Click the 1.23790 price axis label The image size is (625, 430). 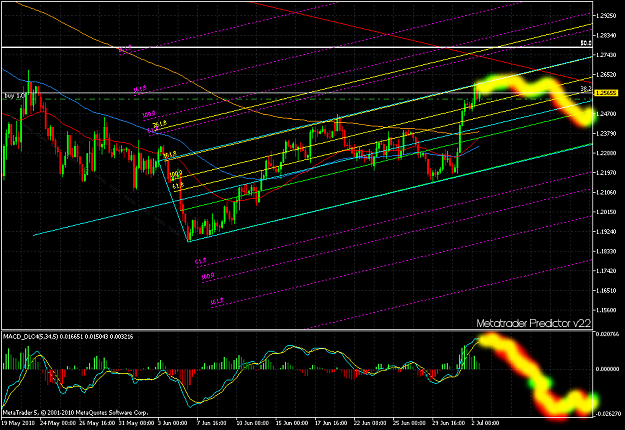tap(606, 134)
